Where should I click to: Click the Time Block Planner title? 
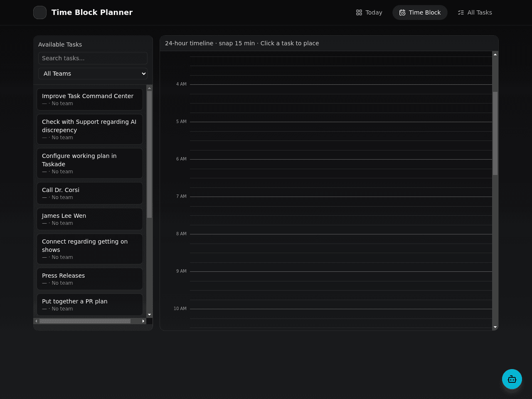click(x=92, y=12)
